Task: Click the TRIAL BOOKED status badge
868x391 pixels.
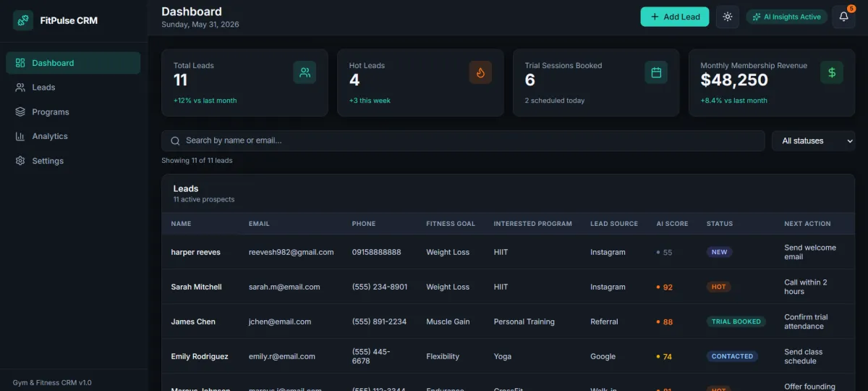Action: click(736, 322)
